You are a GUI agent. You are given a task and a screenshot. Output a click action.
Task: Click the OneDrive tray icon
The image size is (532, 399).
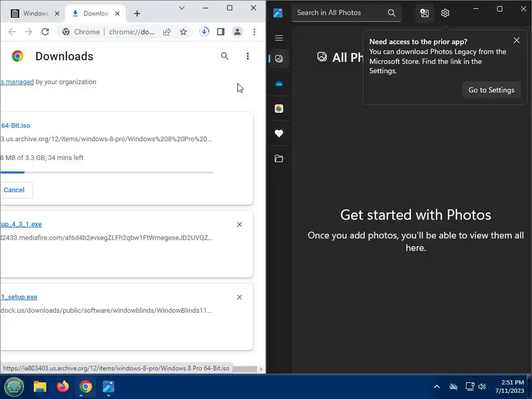[x=454, y=387]
